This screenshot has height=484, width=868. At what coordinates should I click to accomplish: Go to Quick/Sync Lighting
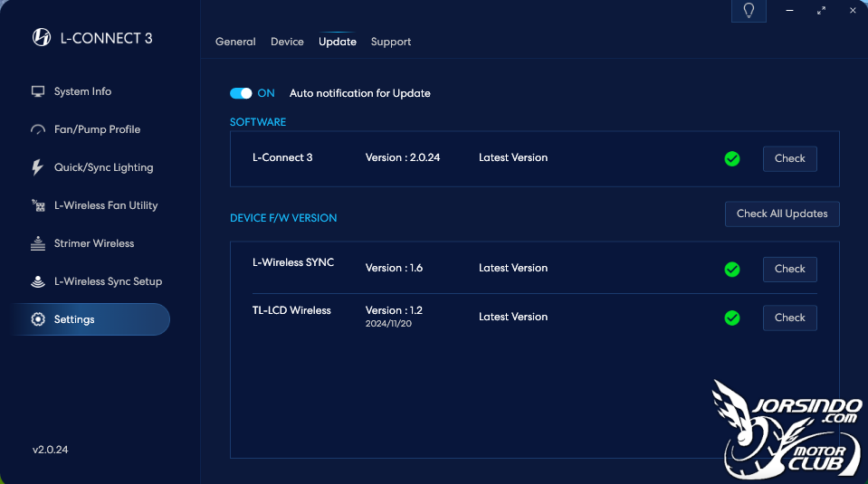(103, 167)
